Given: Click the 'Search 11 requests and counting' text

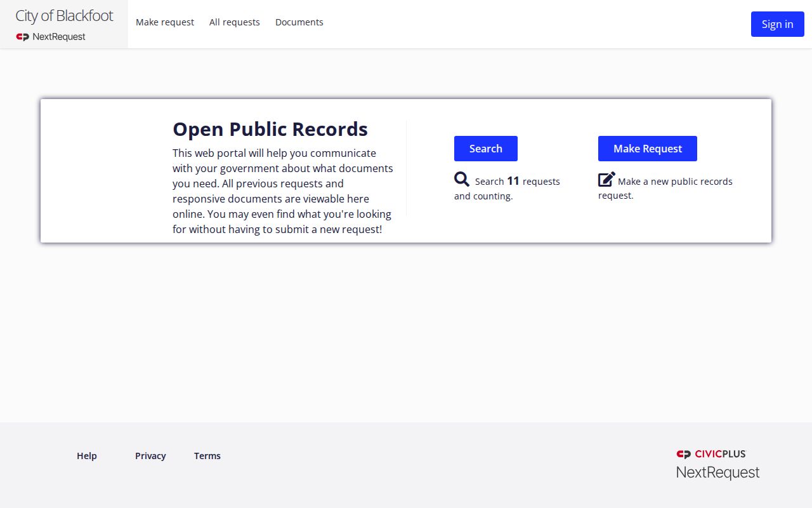Looking at the screenshot, I should pyautogui.click(x=507, y=188).
